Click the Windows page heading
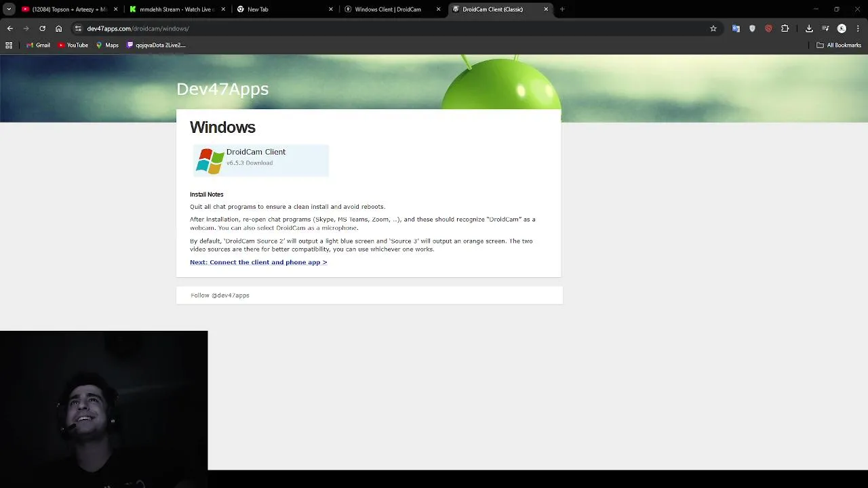Viewport: 868px width, 488px height. (x=222, y=127)
